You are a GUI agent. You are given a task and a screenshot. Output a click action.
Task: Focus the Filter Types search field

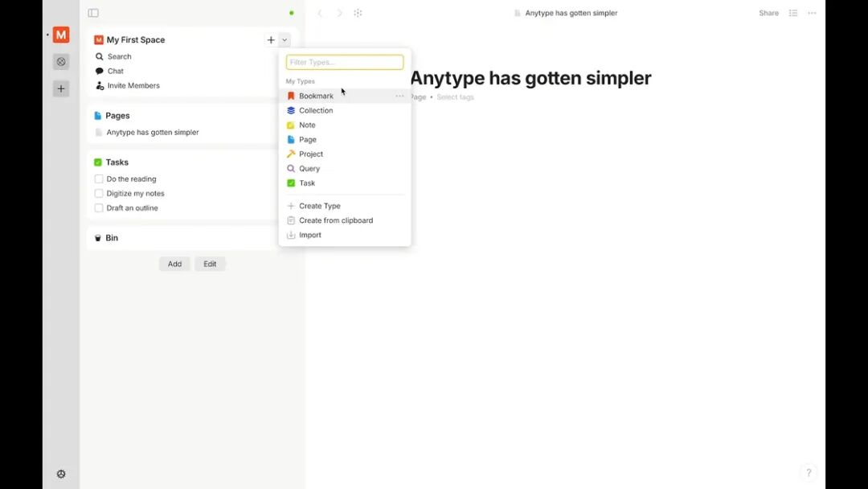345,62
